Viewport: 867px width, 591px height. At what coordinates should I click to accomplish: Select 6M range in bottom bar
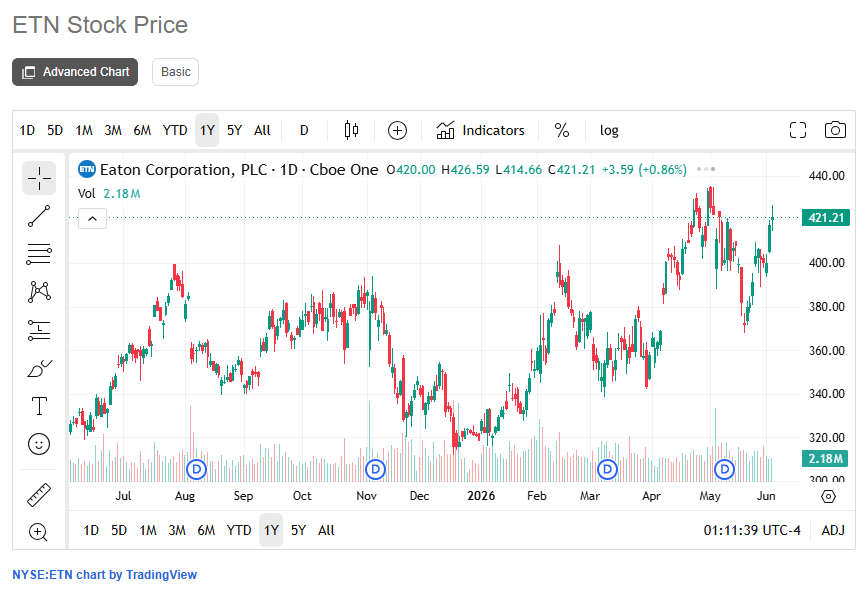click(206, 530)
